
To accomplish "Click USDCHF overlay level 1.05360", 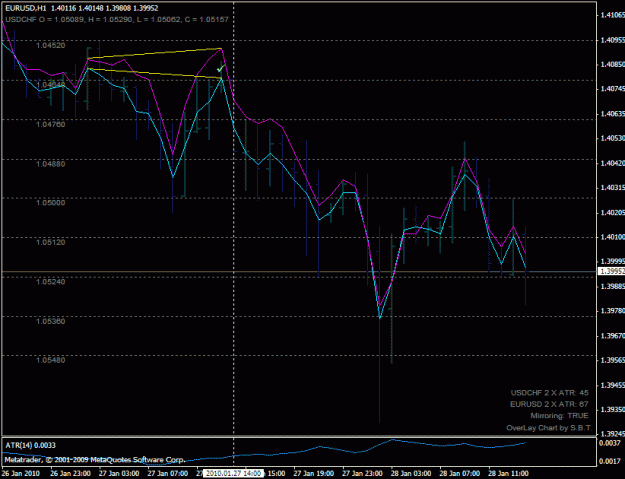I will (x=51, y=321).
